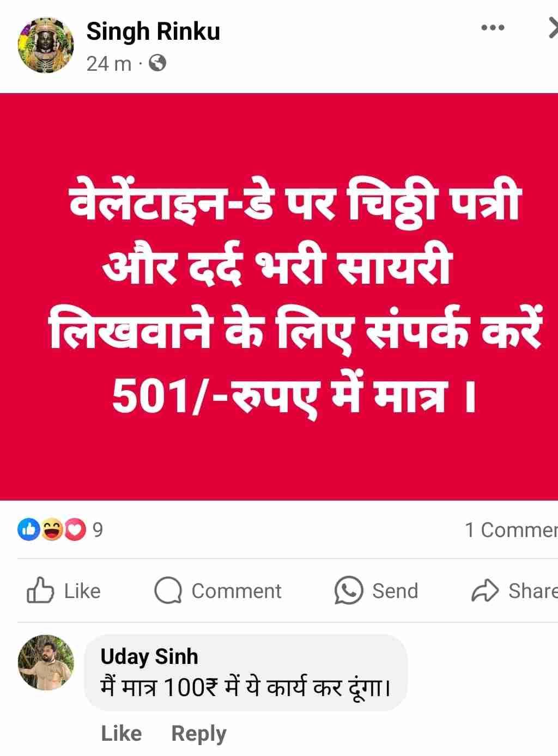The height and width of the screenshot is (756, 558).
Task: Open the Singh Rinku profile name link
Action: (x=153, y=31)
